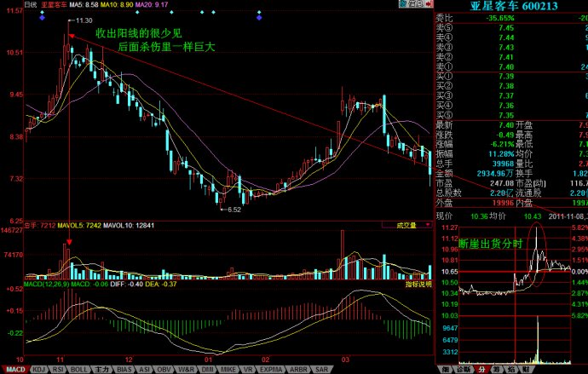Select the DMI indicator tab
The height and width of the screenshot is (374, 588).
(x=207, y=370)
